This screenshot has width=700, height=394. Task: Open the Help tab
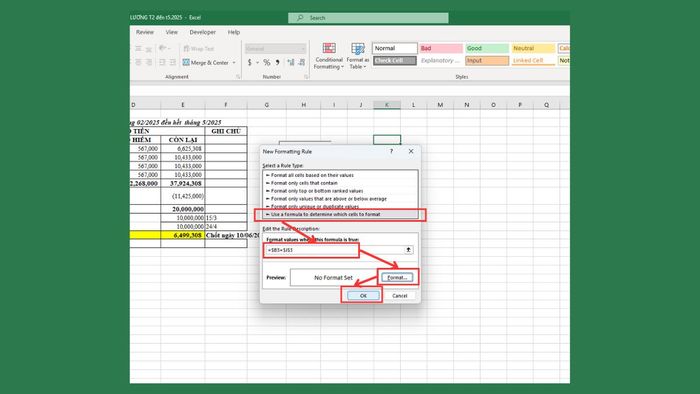(x=233, y=32)
